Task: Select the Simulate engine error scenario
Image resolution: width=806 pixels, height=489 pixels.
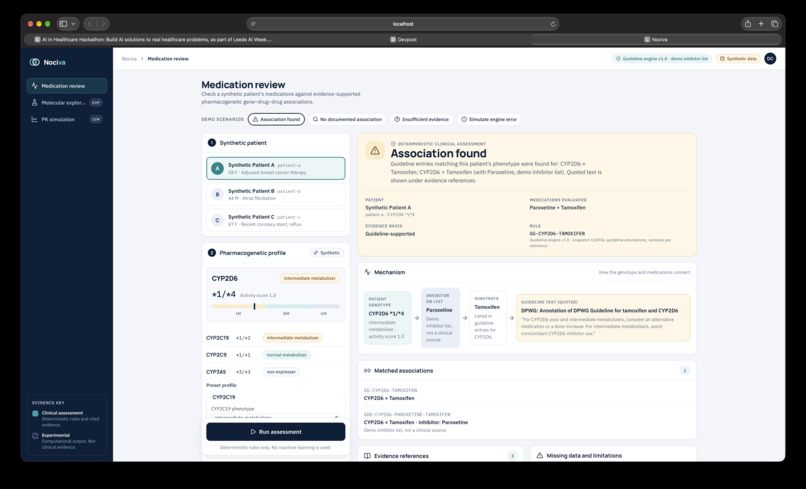Action: 489,119
